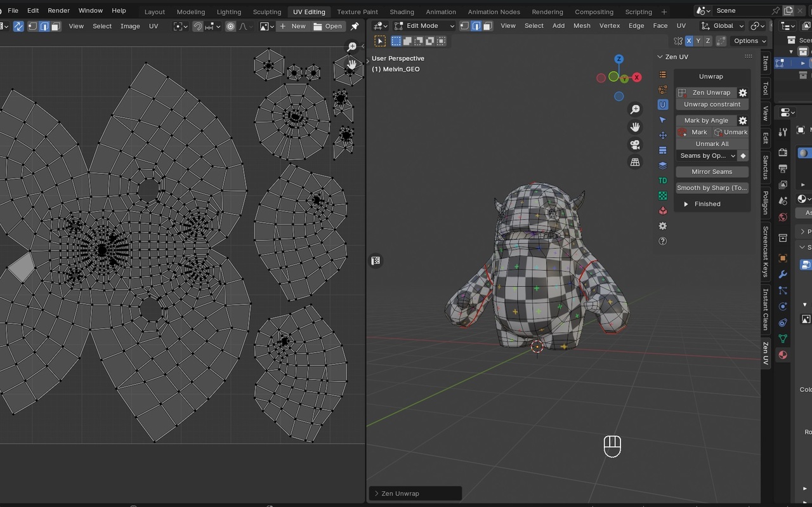This screenshot has width=812, height=507.
Task: Click the Zen Unwrap settings gear icon
Action: click(x=743, y=93)
